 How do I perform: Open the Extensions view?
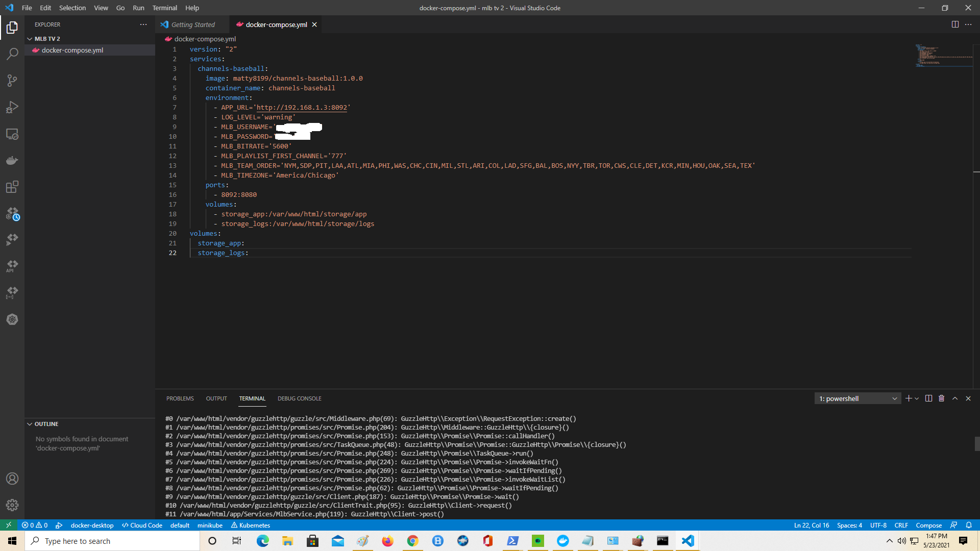12,187
